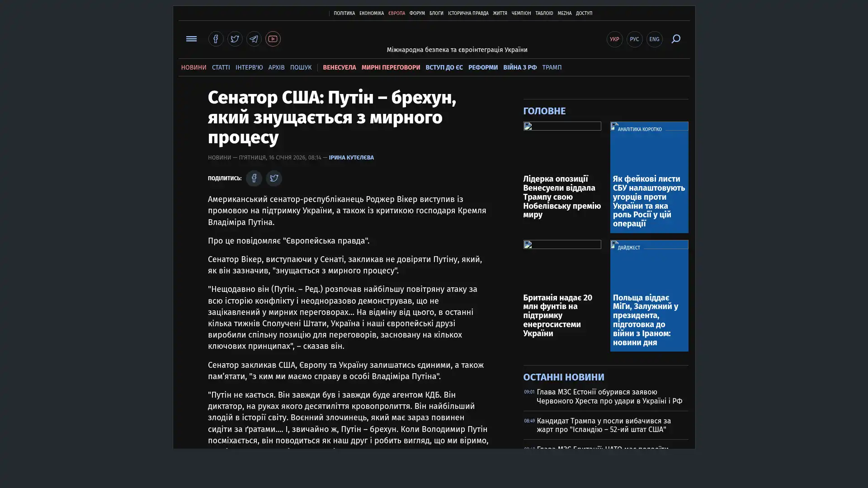This screenshot has height=488, width=868.
Task: Click the search magnifier icon
Action: 675,39
